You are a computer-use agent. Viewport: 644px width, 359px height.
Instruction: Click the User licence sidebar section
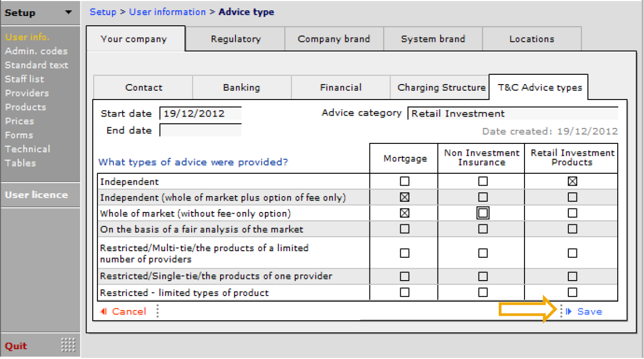point(37,195)
